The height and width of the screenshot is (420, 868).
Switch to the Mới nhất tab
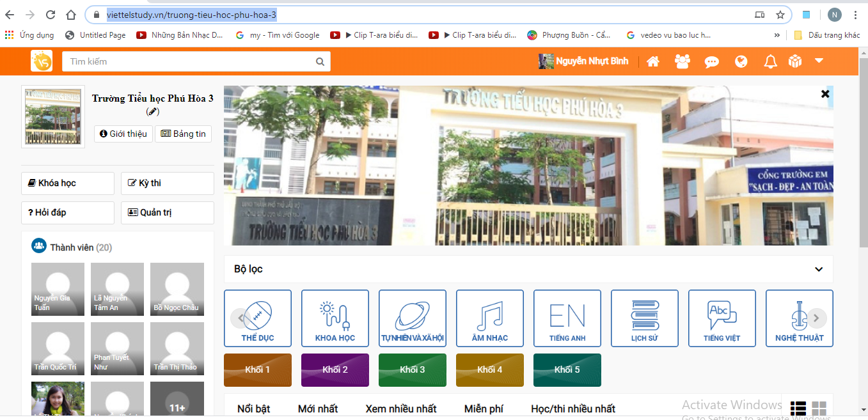[x=318, y=408]
